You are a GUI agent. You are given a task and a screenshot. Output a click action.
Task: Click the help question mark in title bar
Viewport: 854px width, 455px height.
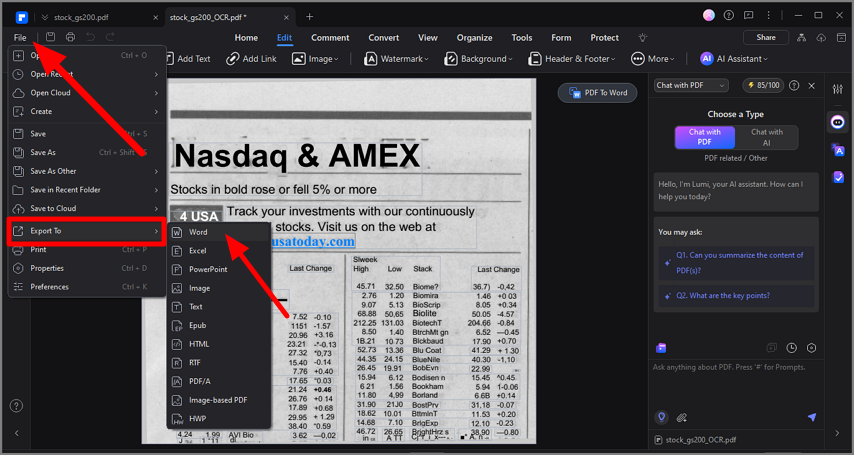coord(729,15)
